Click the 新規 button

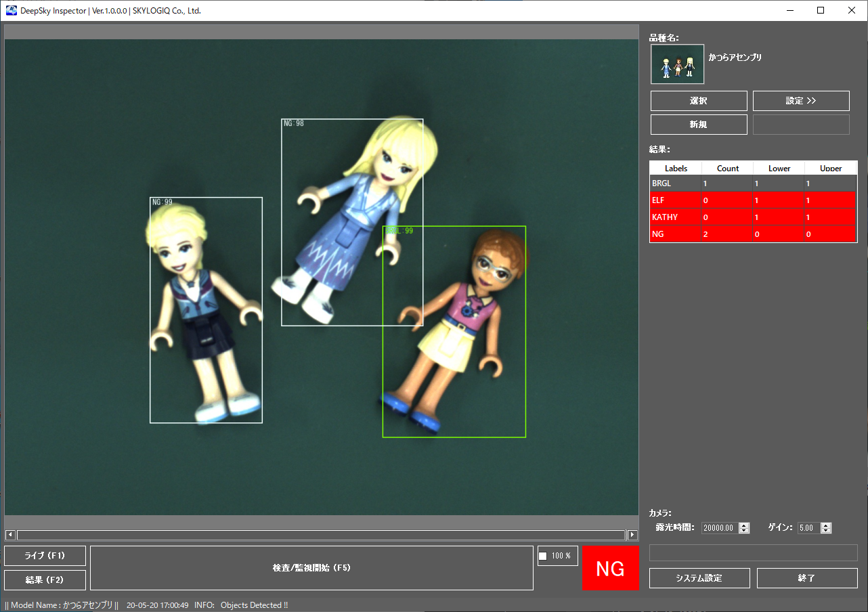tap(699, 125)
